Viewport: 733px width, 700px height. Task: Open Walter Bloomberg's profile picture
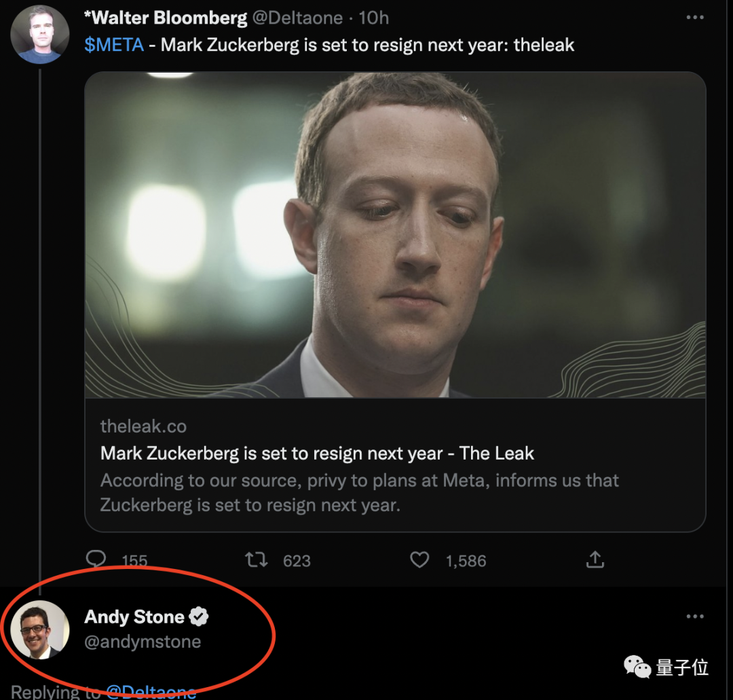[40, 34]
